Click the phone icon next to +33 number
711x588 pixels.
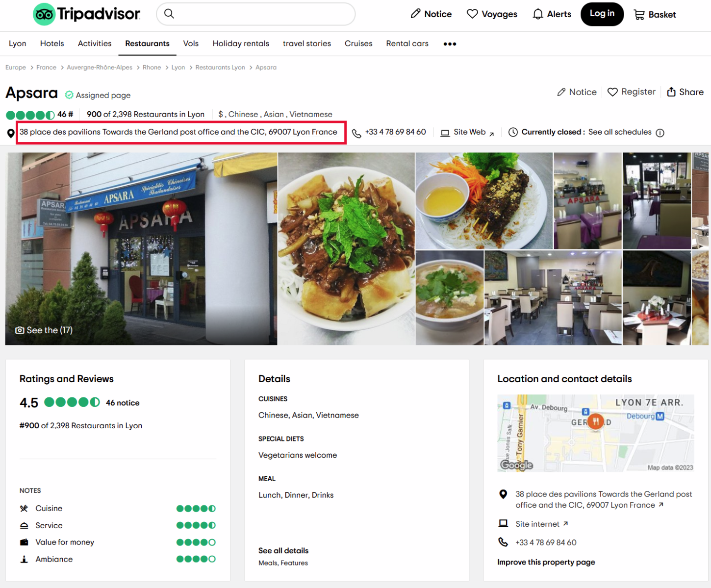coord(356,133)
